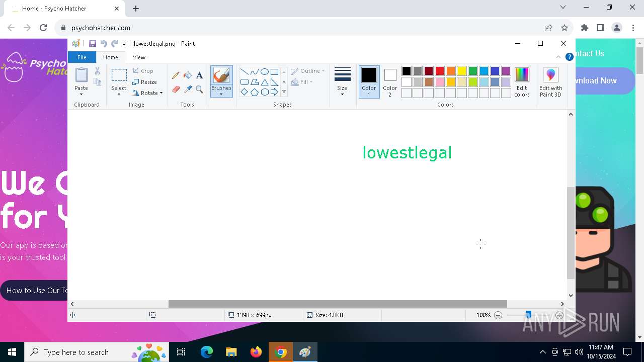Select Color 2 background button
This screenshot has width=644, height=362.
390,82
